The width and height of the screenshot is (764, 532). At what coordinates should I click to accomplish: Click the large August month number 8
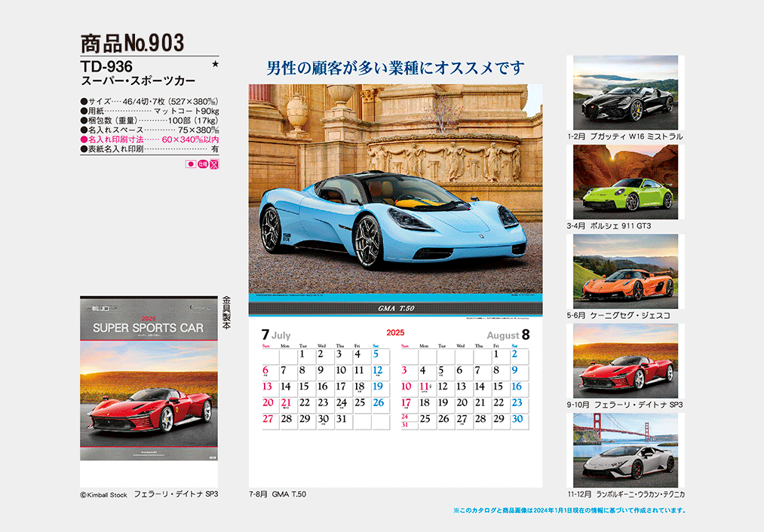click(x=526, y=334)
